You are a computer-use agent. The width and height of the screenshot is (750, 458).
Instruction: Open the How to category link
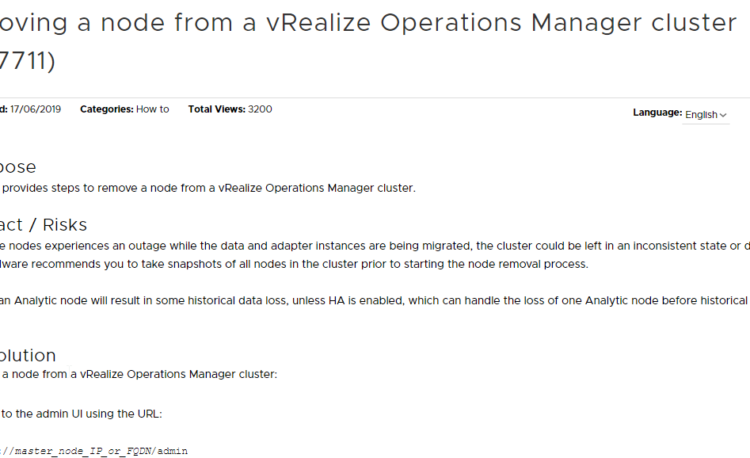(x=153, y=109)
